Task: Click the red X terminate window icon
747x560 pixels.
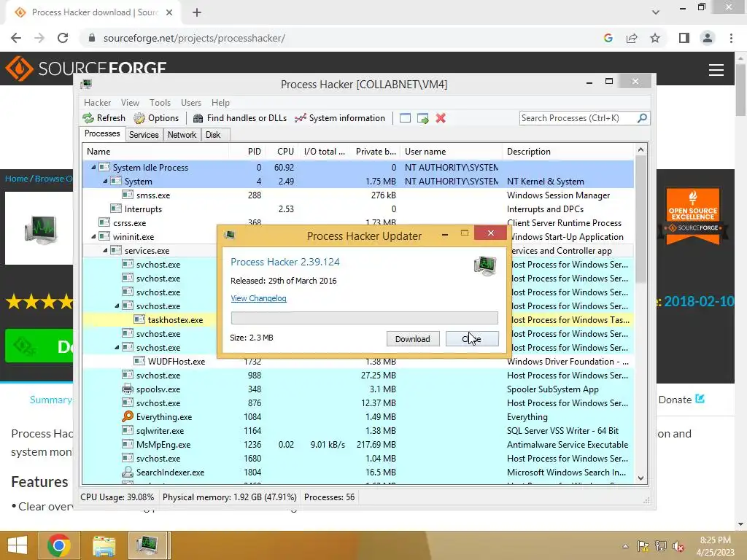Action: [x=441, y=118]
